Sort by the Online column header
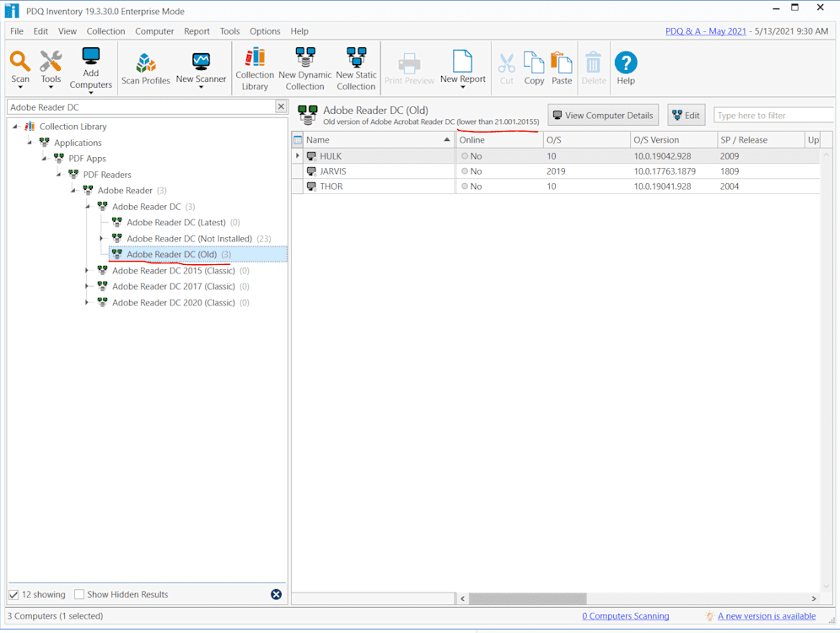The height and width of the screenshot is (633, 840). coord(499,140)
